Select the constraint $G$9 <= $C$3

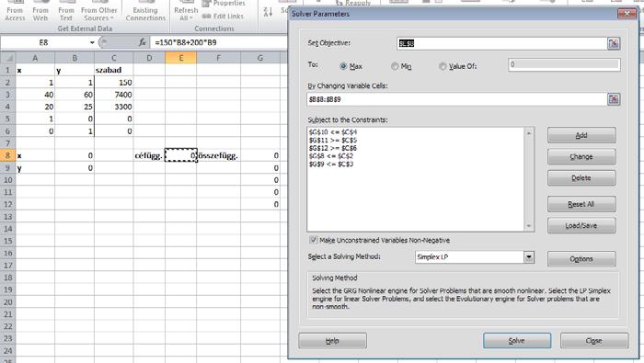click(x=331, y=164)
